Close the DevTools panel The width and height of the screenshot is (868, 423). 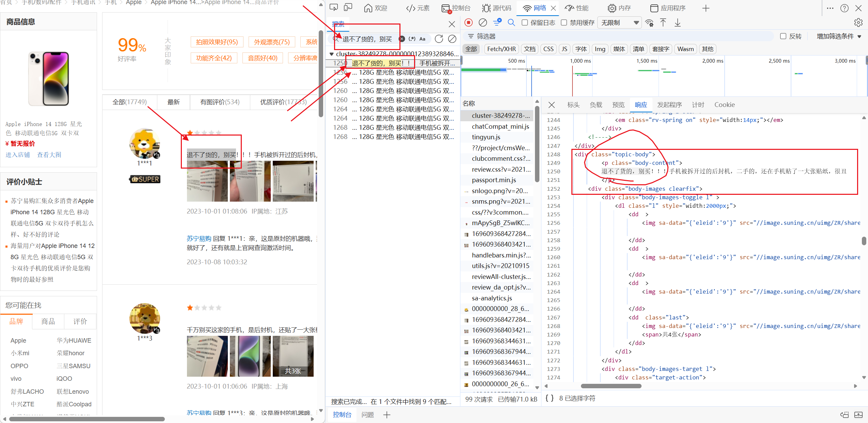[858, 8]
